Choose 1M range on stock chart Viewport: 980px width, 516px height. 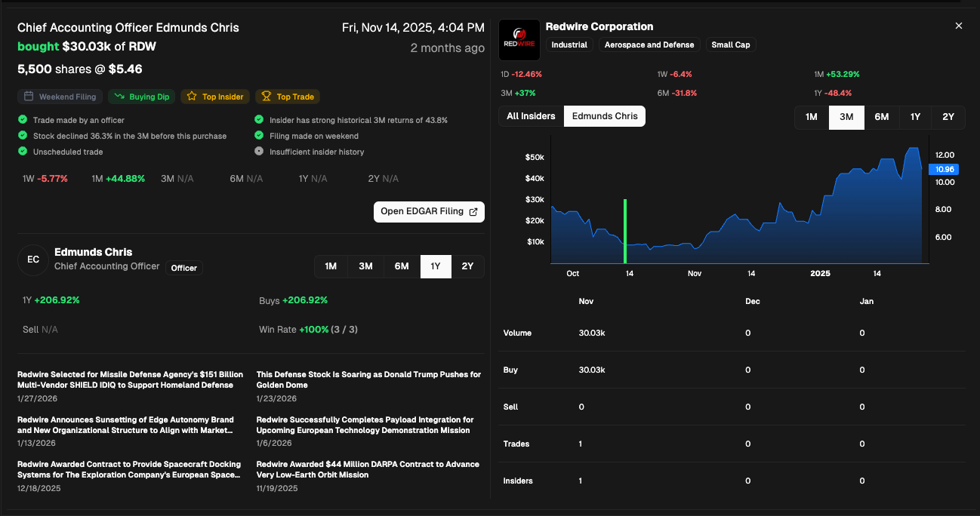pyautogui.click(x=812, y=117)
